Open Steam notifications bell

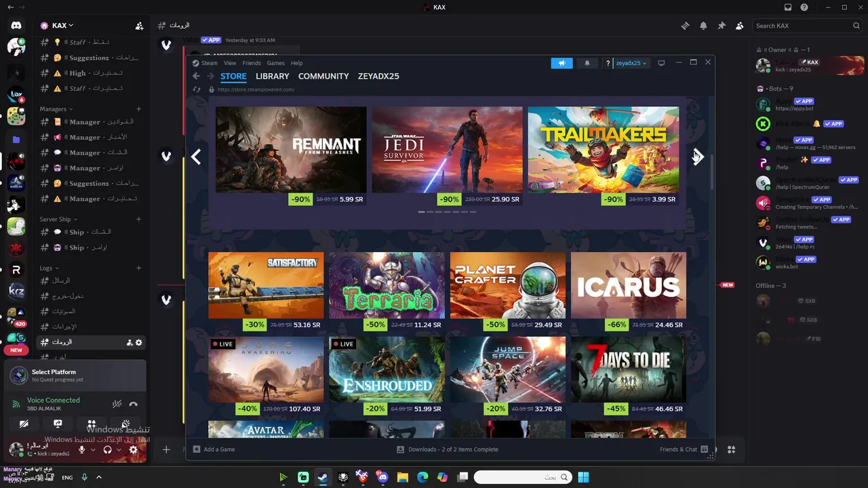(587, 63)
